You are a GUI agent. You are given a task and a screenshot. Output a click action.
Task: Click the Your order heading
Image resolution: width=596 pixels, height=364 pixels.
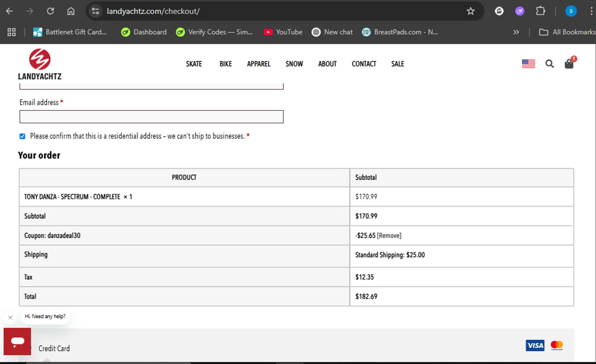(x=39, y=155)
